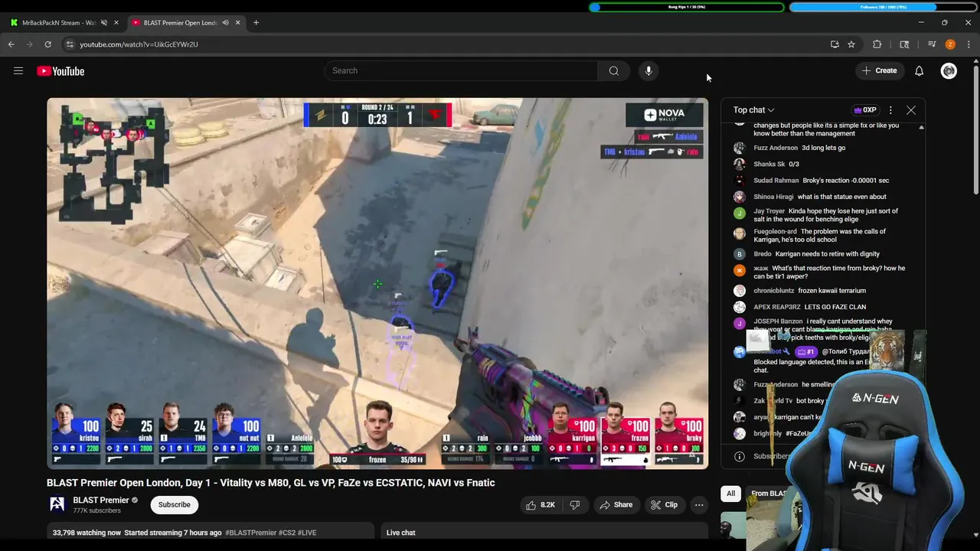The image size is (980, 551).
Task: Click the magnifier search button
Action: [x=613, y=70]
